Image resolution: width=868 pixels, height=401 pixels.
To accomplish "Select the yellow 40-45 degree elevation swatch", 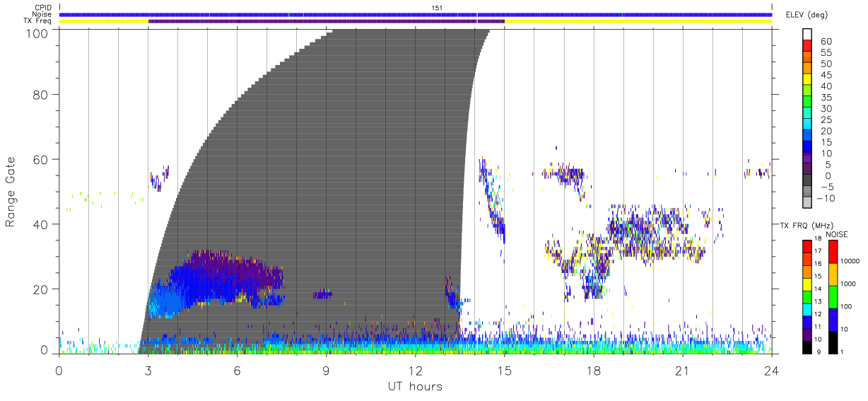I will coord(807,79).
